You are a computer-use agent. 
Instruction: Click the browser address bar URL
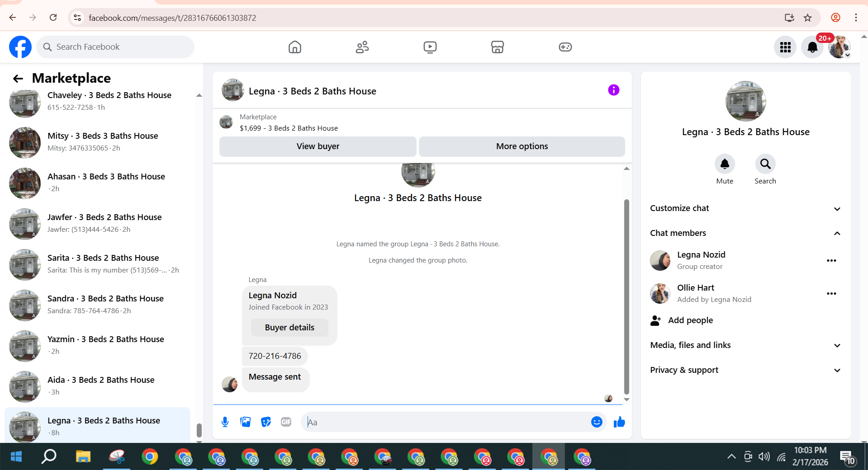172,18
